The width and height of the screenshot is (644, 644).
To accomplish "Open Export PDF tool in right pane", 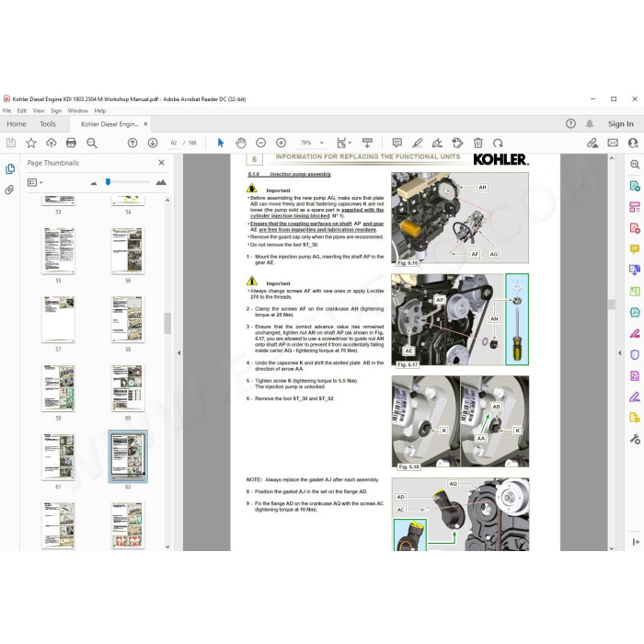I will tap(635, 186).
